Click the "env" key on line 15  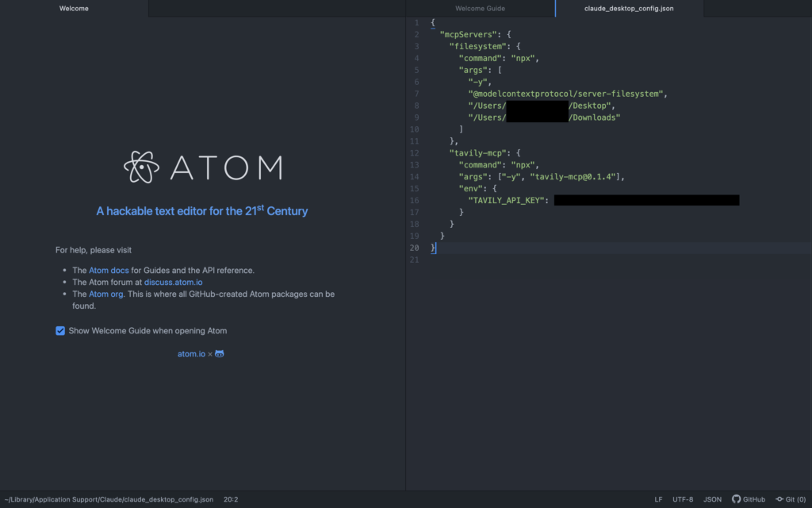[471, 189]
